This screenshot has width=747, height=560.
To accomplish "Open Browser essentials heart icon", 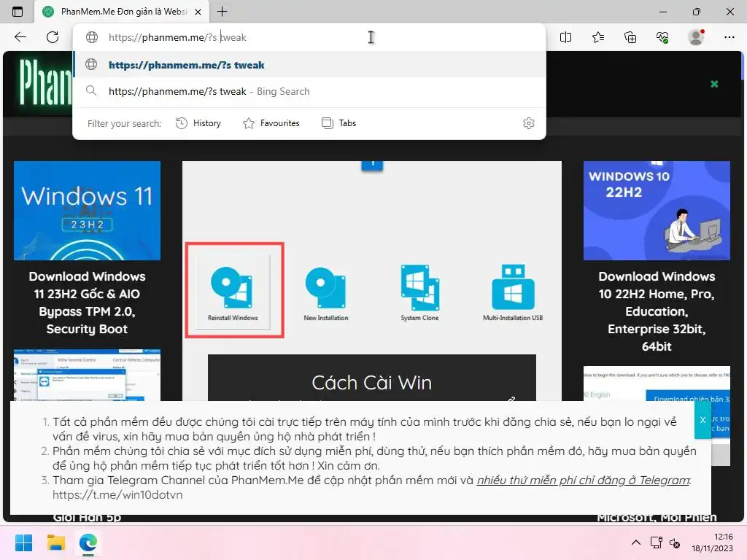I will point(662,37).
